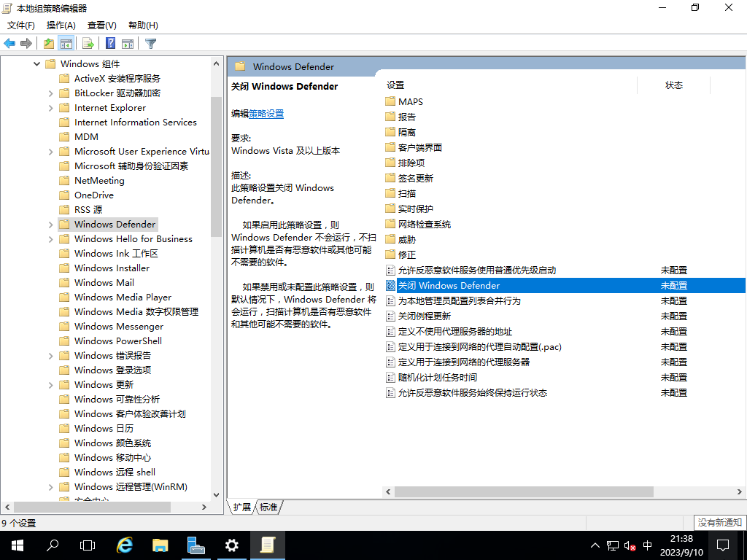Select 允许反恶意软件服务使用普通优先级启动 policy
This screenshot has width=747, height=560.
(477, 270)
